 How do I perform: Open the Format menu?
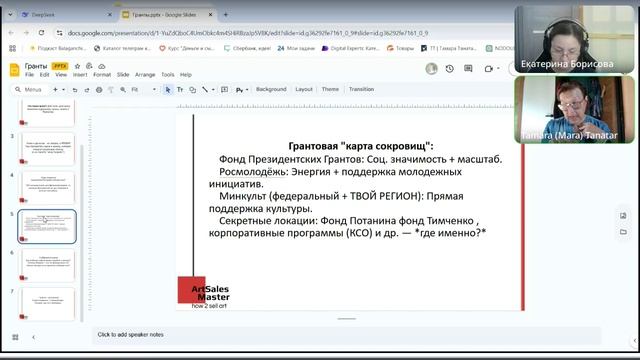102,75
